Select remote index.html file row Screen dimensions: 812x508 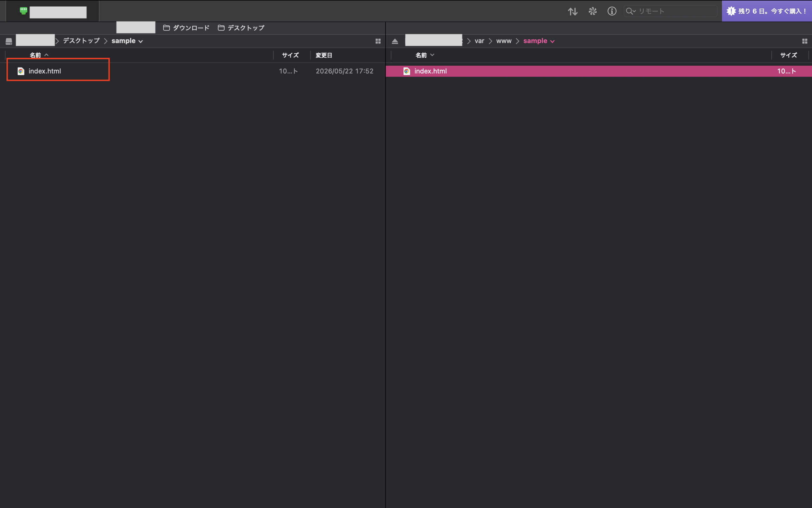click(599, 71)
